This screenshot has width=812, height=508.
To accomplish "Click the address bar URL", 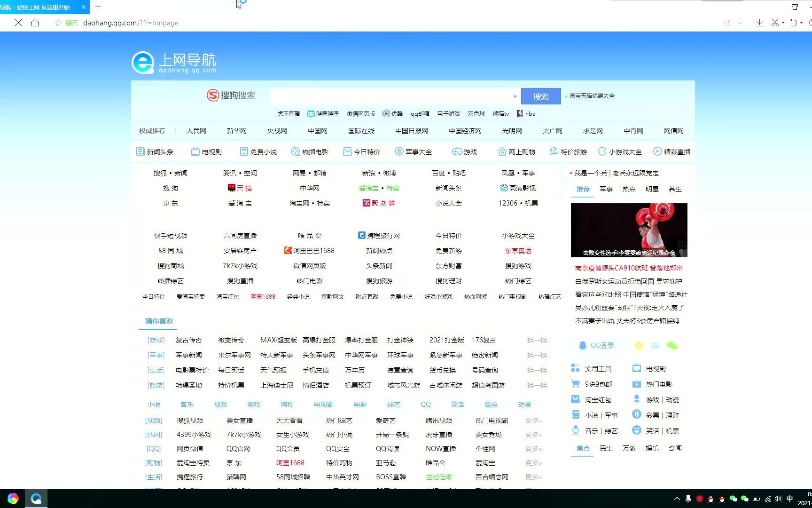I will click(131, 23).
